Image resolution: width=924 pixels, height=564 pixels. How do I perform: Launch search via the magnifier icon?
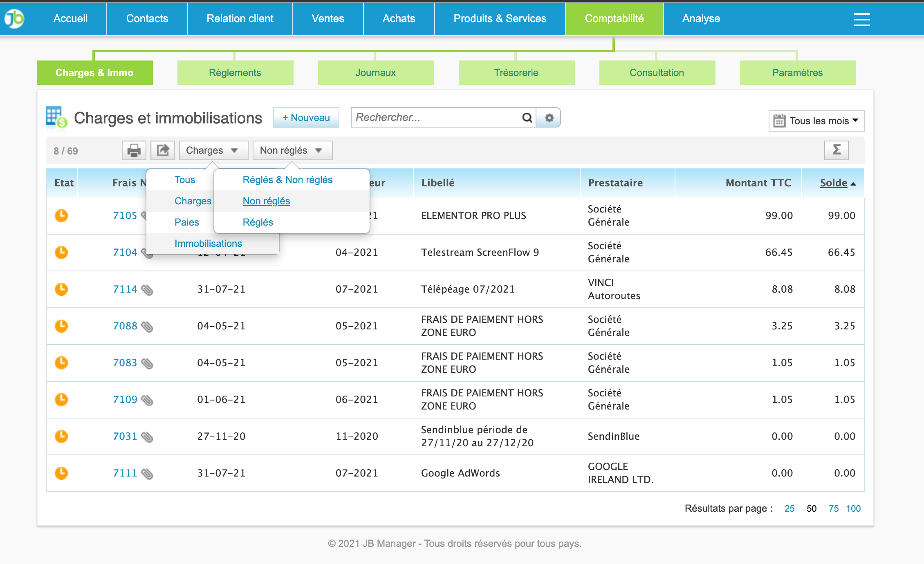(x=527, y=118)
